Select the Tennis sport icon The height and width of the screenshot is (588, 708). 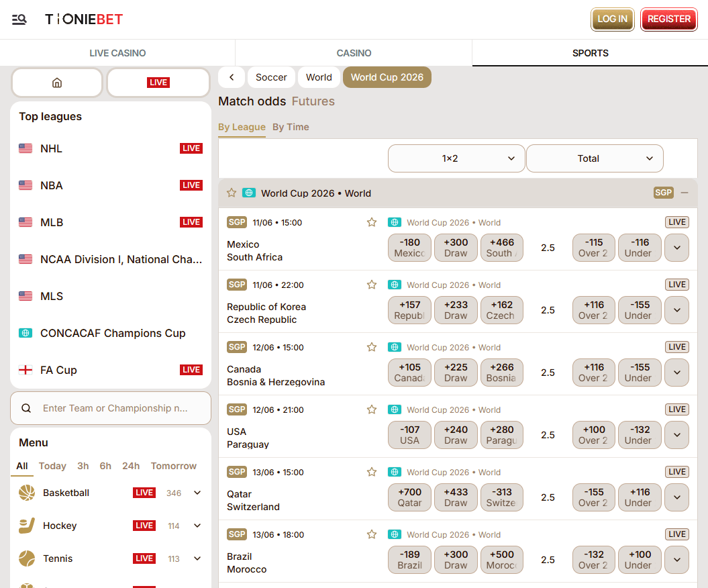pos(27,558)
